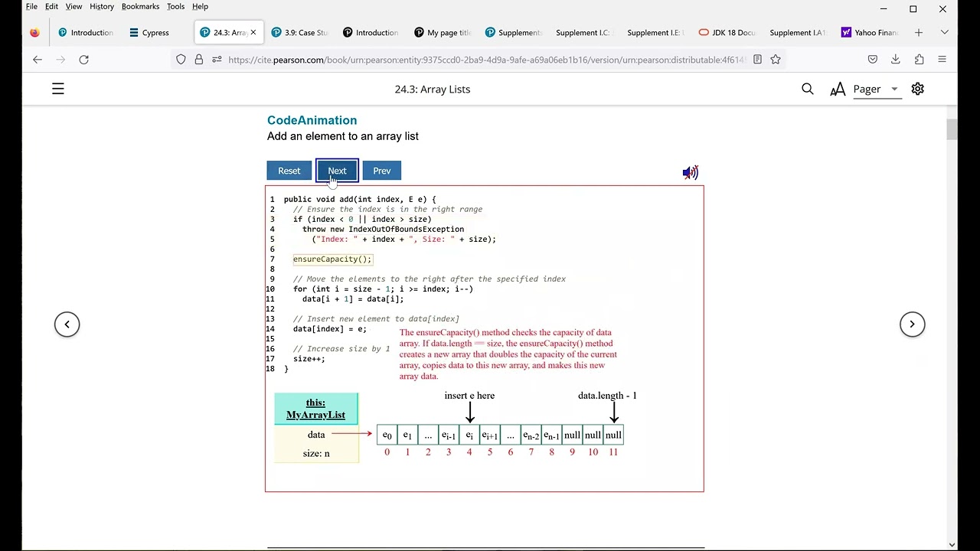
Task: Open the View menu
Action: pos(73,7)
